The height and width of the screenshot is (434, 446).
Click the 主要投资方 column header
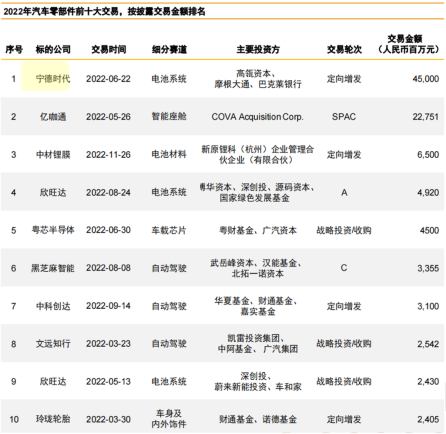pos(258,50)
